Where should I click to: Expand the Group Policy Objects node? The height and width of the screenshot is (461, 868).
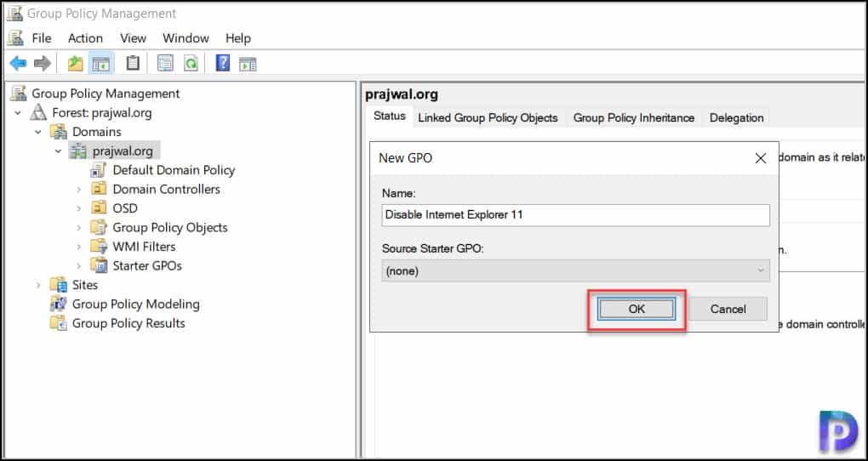click(78, 227)
